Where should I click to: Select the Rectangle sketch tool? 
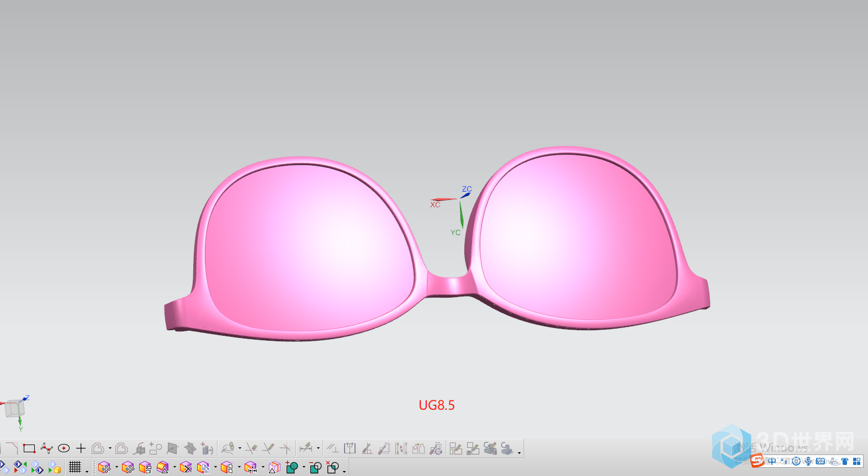tap(29, 448)
